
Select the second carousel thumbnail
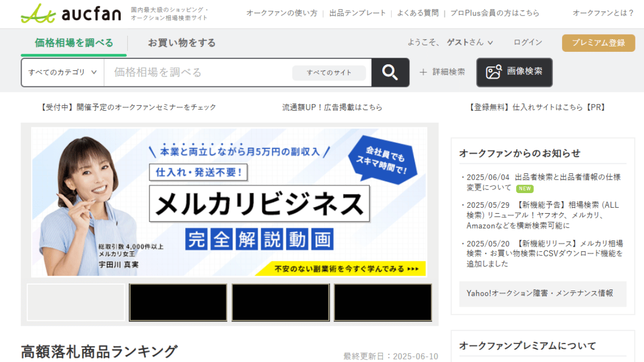pos(178,302)
